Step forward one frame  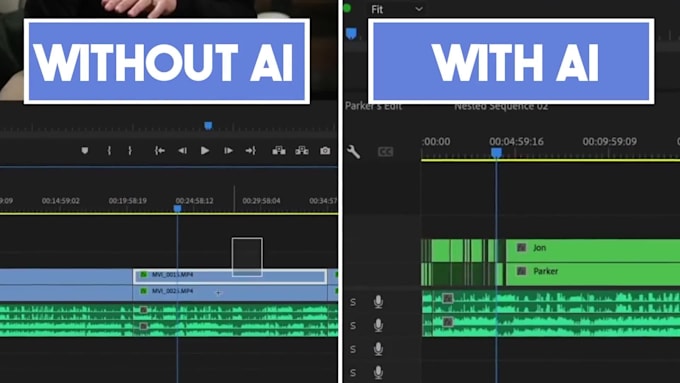228,151
